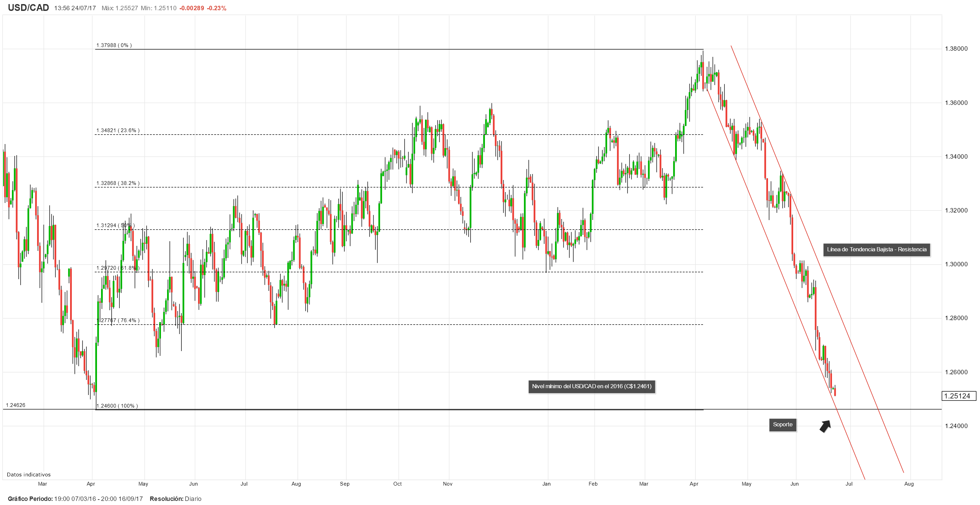Click the 1.38000 price axis label
The height and width of the screenshot is (505, 980).
pyautogui.click(x=956, y=49)
